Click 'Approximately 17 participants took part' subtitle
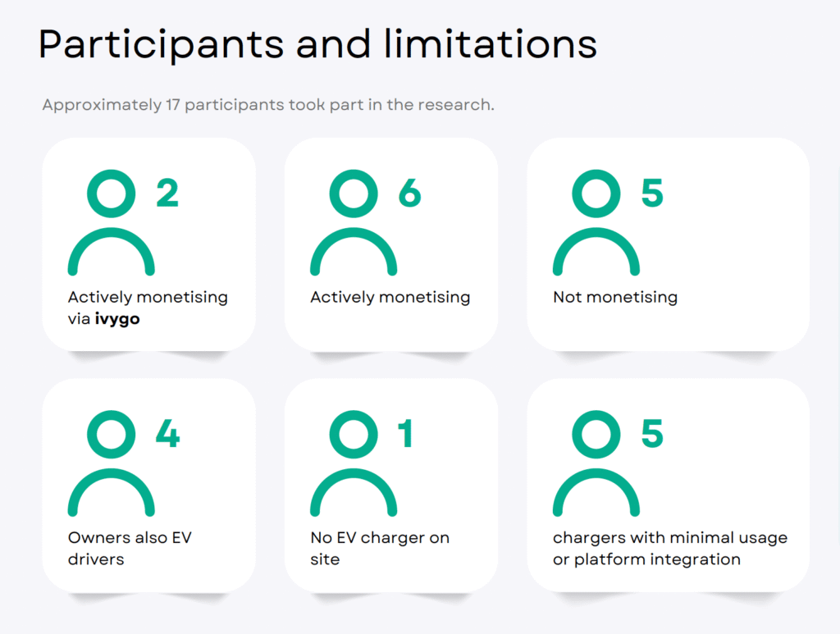 tap(268, 105)
